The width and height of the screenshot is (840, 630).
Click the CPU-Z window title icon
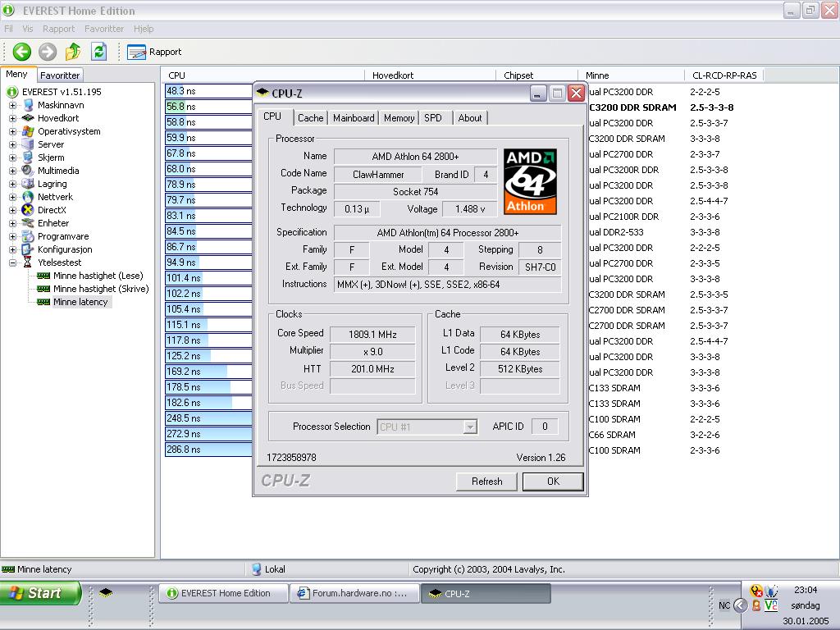click(262, 92)
